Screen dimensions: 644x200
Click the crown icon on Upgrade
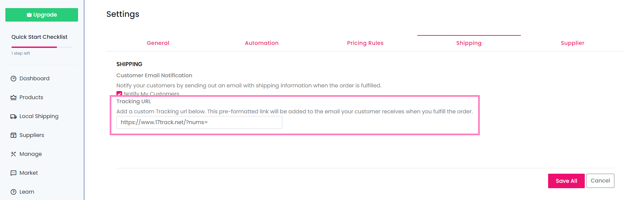[29, 15]
